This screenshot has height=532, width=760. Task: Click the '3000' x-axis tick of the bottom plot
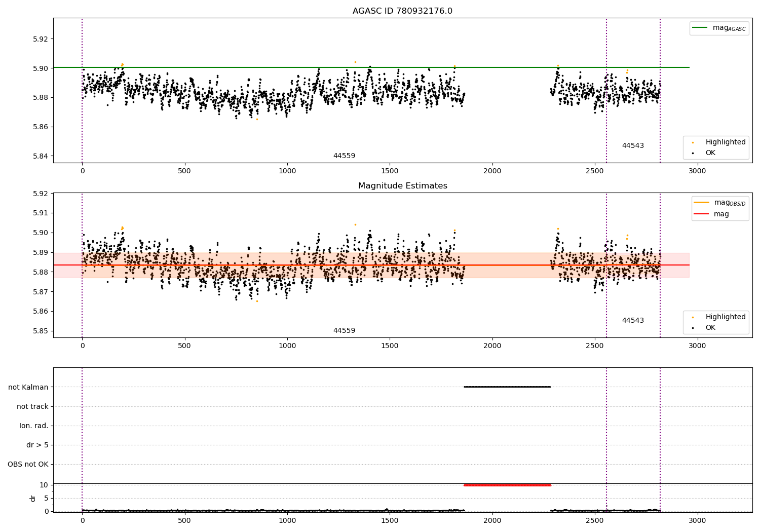697,520
